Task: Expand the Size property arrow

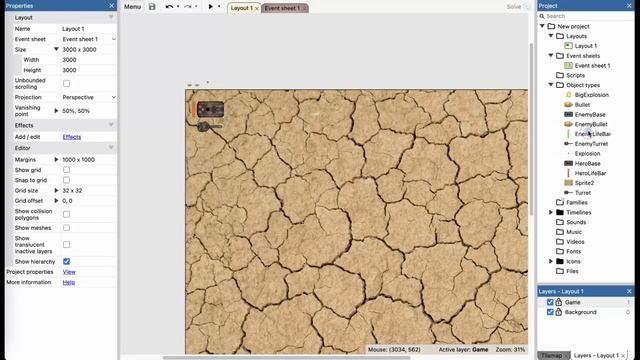Action: pos(56,49)
